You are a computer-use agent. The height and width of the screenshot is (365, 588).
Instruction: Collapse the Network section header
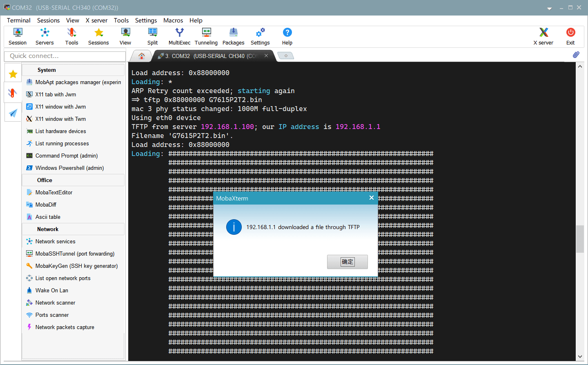(x=73, y=229)
